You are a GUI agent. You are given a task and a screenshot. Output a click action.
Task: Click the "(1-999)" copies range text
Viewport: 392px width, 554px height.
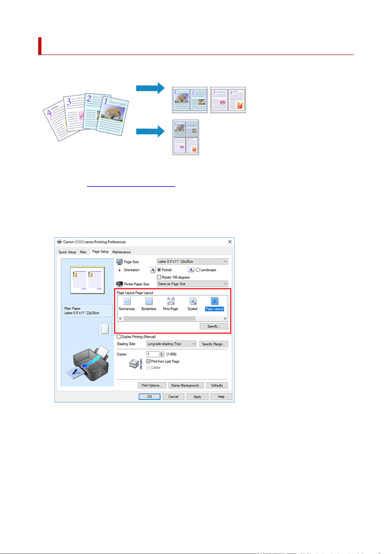[x=171, y=354]
